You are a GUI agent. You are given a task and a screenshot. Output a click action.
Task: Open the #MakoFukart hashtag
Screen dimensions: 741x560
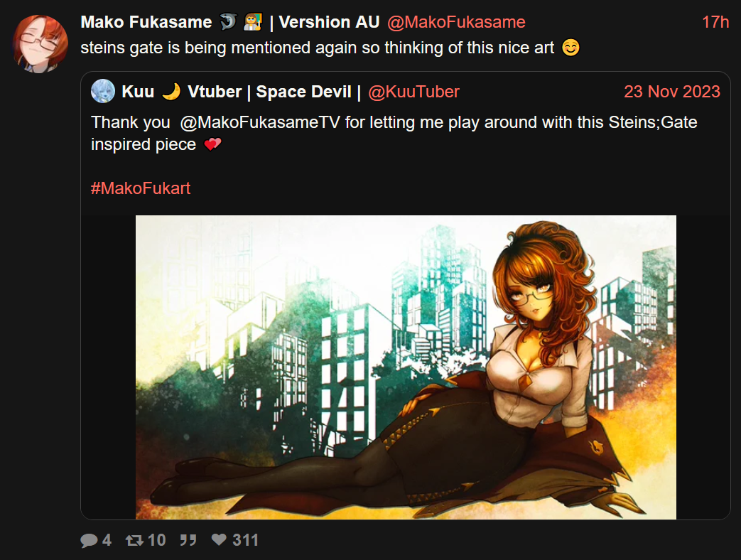tap(141, 188)
